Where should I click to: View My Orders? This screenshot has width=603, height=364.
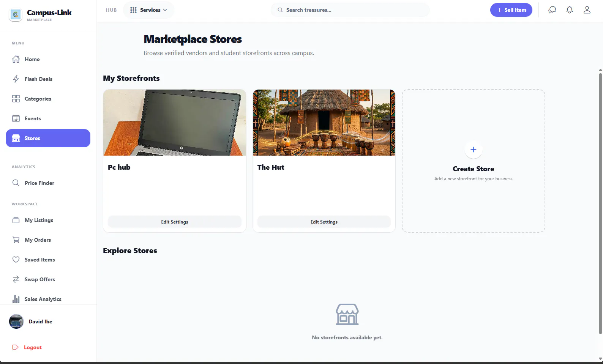48,240
